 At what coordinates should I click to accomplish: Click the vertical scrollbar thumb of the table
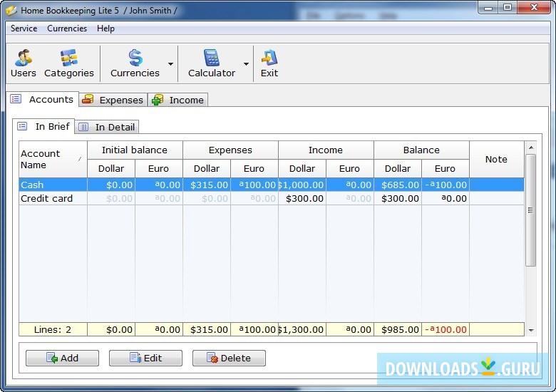[531, 210]
